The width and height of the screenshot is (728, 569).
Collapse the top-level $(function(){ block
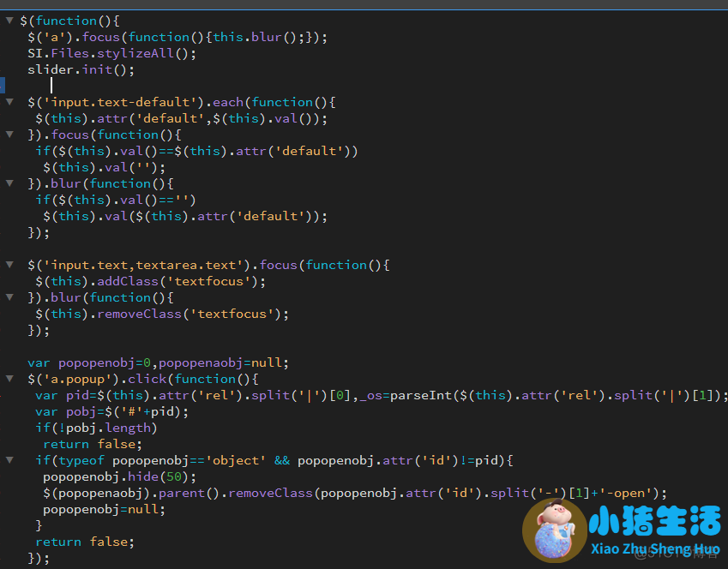click(x=9, y=21)
